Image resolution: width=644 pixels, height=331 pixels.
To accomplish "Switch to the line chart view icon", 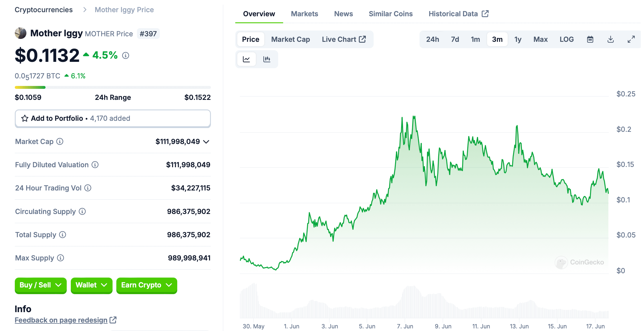I will [x=246, y=59].
